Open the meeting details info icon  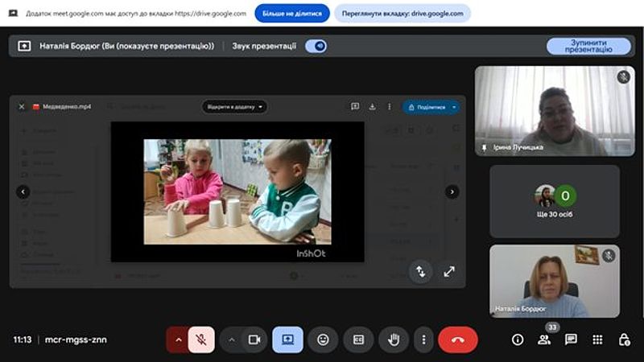click(518, 339)
